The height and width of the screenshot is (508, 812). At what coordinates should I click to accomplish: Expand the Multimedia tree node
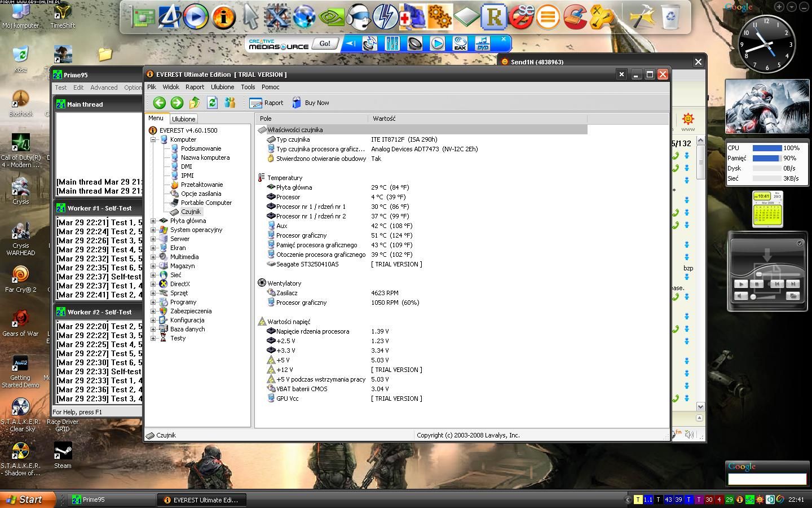[153, 257]
